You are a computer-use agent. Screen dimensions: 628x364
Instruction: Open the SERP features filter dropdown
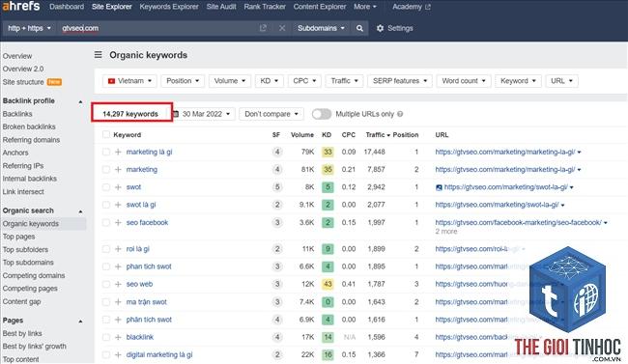pos(400,81)
